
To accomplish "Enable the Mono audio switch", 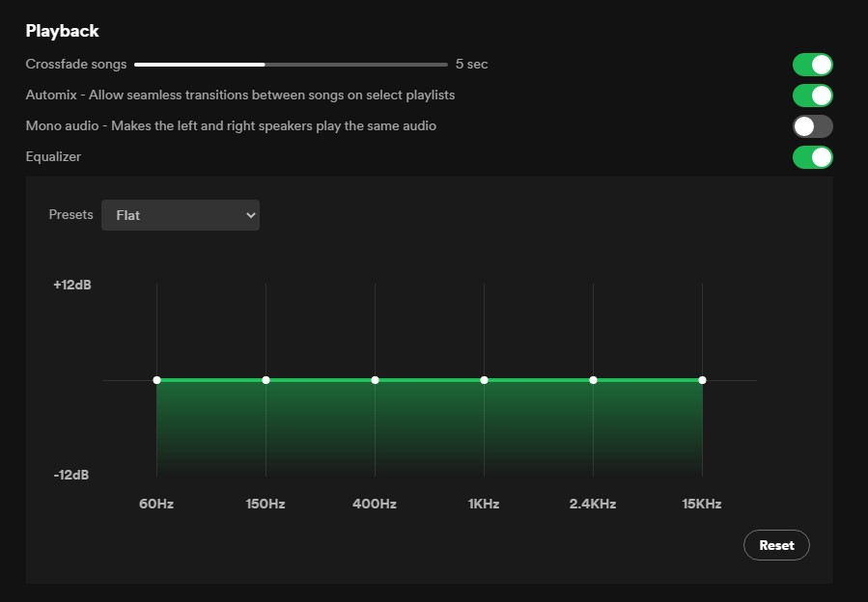I will [x=812, y=126].
